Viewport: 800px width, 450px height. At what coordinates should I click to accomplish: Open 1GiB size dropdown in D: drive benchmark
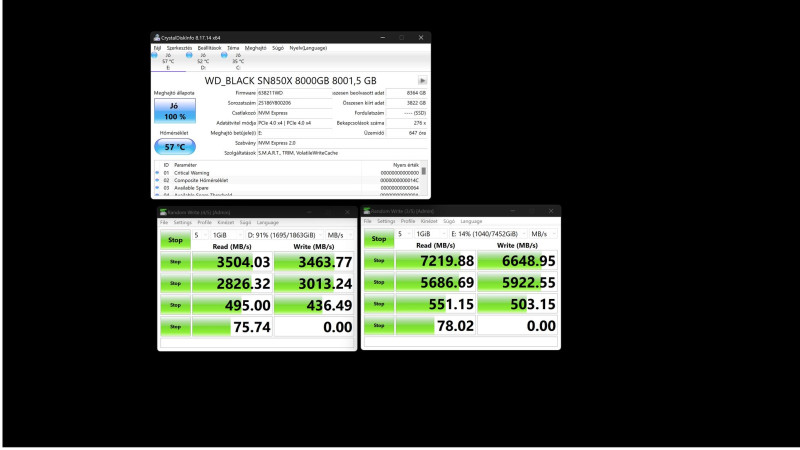coord(227,235)
